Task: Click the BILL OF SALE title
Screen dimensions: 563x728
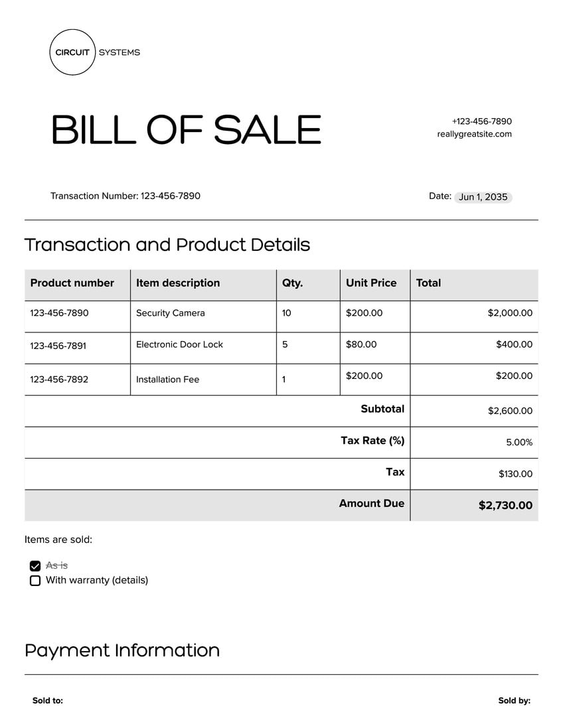Action: click(x=186, y=130)
